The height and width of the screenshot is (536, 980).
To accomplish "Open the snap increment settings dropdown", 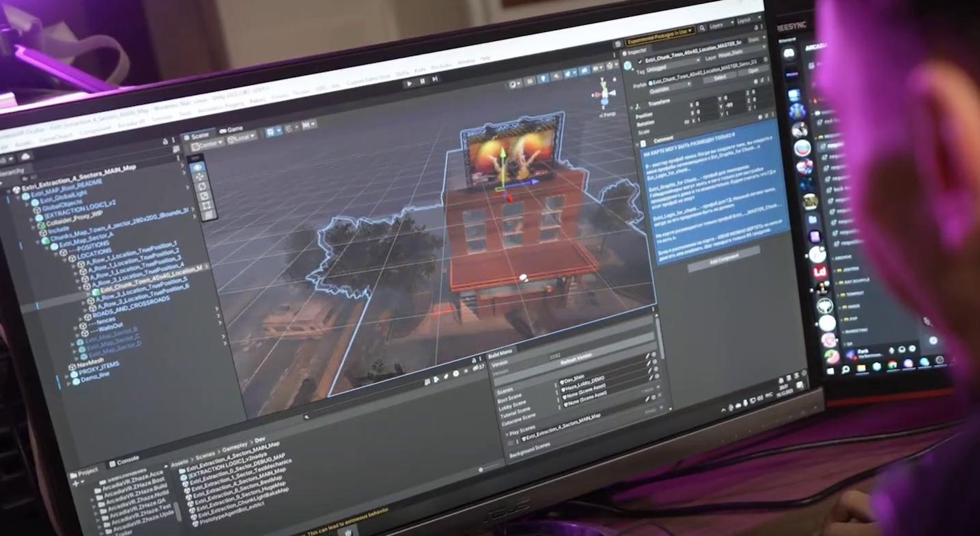I will point(309,124).
